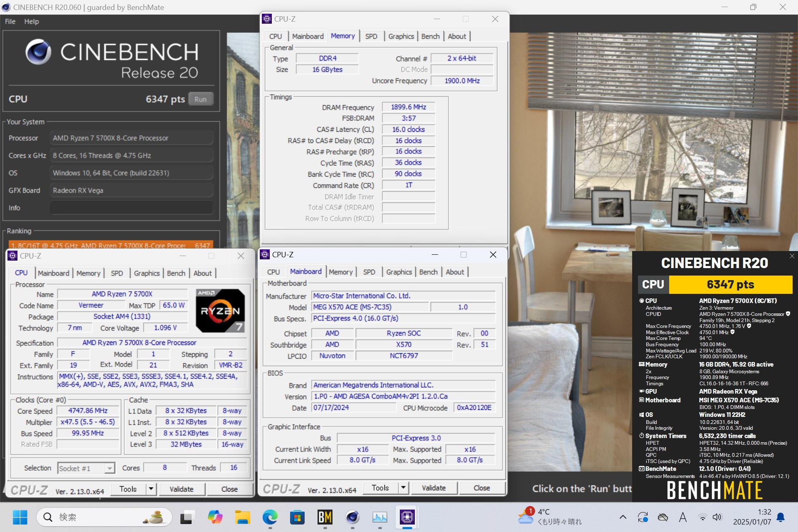798x532 pixels.
Task: Toggle the IME input mode A icon
Action: tap(682, 517)
